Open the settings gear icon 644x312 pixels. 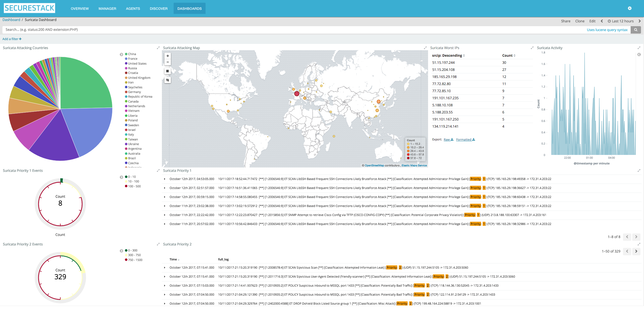(630, 8)
